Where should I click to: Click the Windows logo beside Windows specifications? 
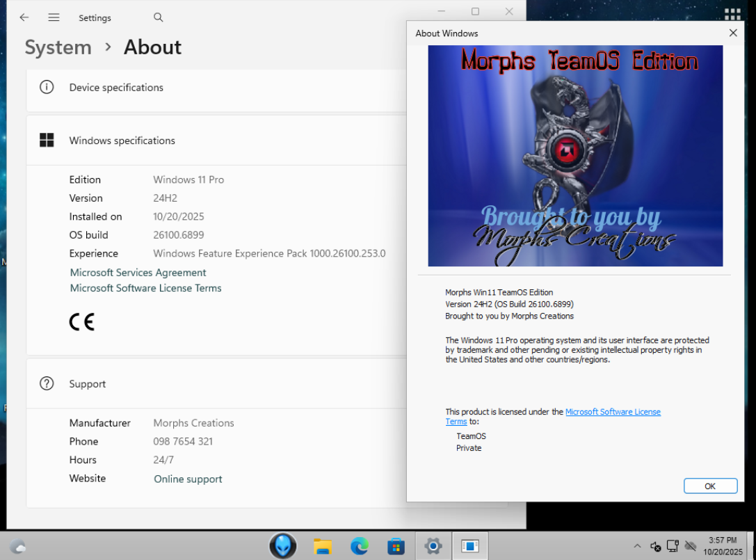tap(47, 141)
